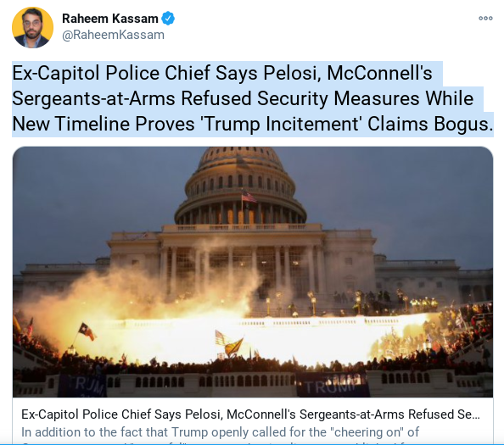Click the card description starting In addition to

[220, 432]
